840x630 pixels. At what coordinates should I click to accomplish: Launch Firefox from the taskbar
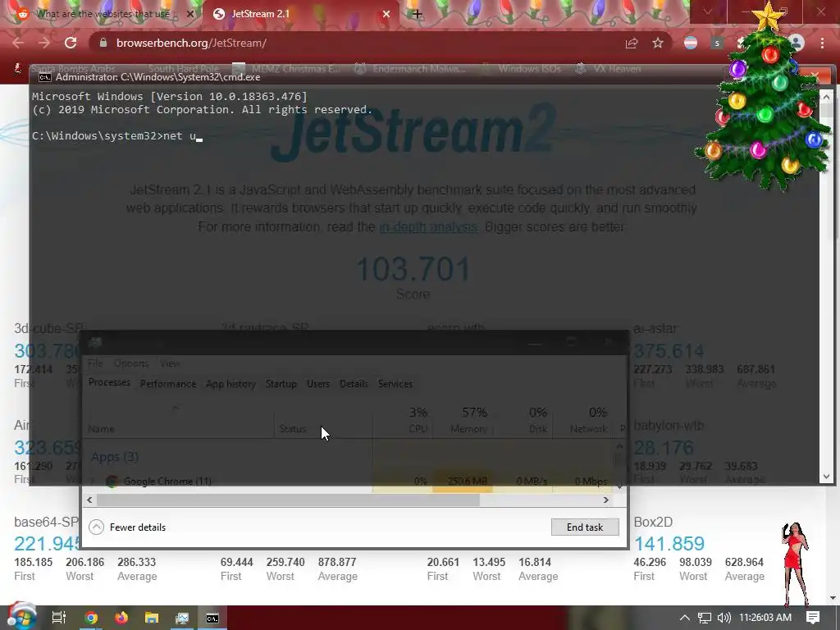[121, 618]
